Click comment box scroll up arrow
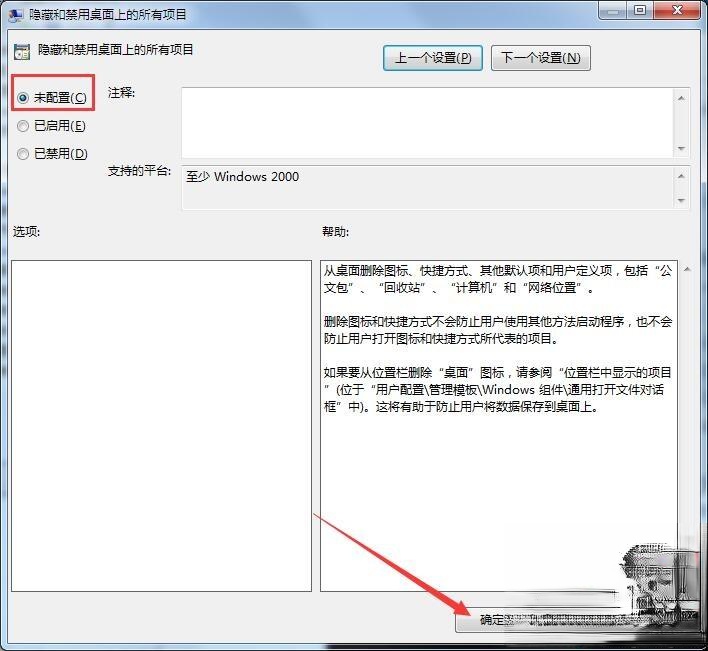The height and width of the screenshot is (651, 708). tap(681, 98)
